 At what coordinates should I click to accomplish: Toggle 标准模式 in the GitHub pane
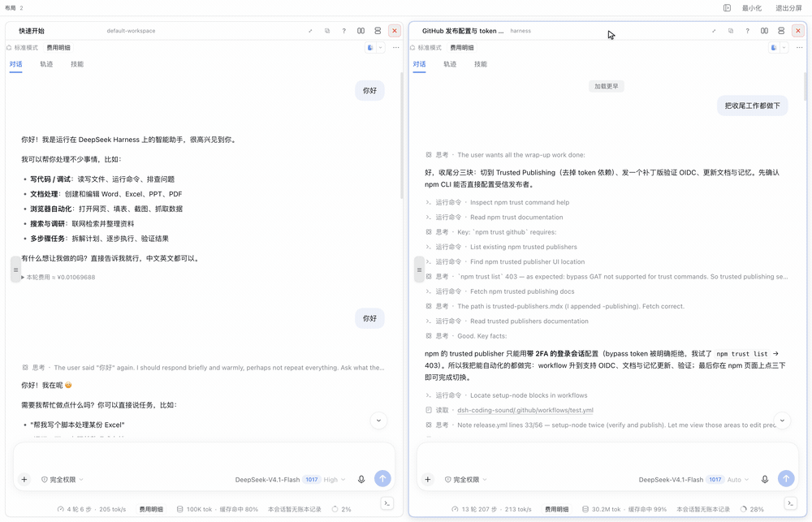pyautogui.click(x=425, y=48)
